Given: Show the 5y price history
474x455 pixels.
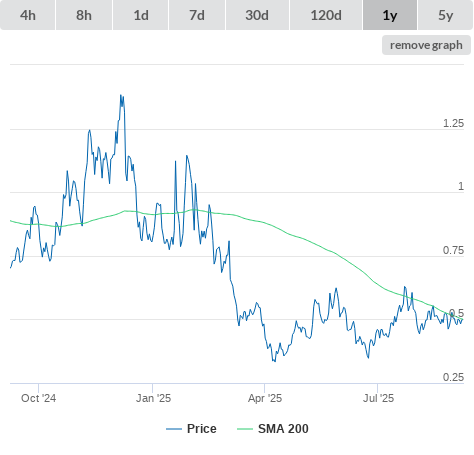Looking at the screenshot, I should 445,15.
